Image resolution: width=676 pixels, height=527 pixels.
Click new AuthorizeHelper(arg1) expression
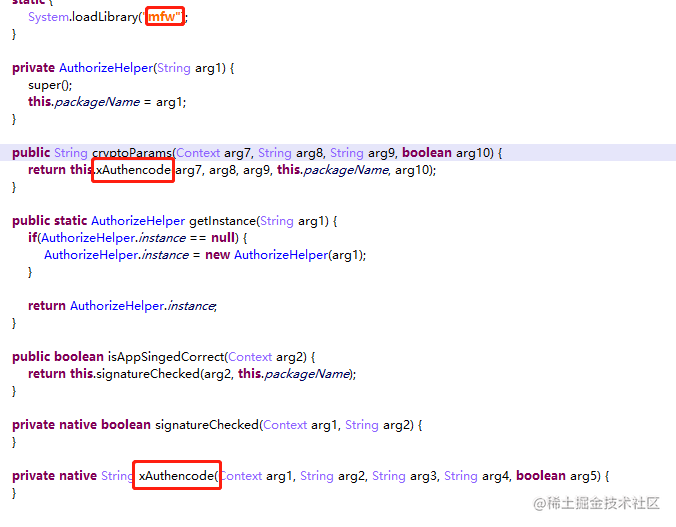click(285, 255)
